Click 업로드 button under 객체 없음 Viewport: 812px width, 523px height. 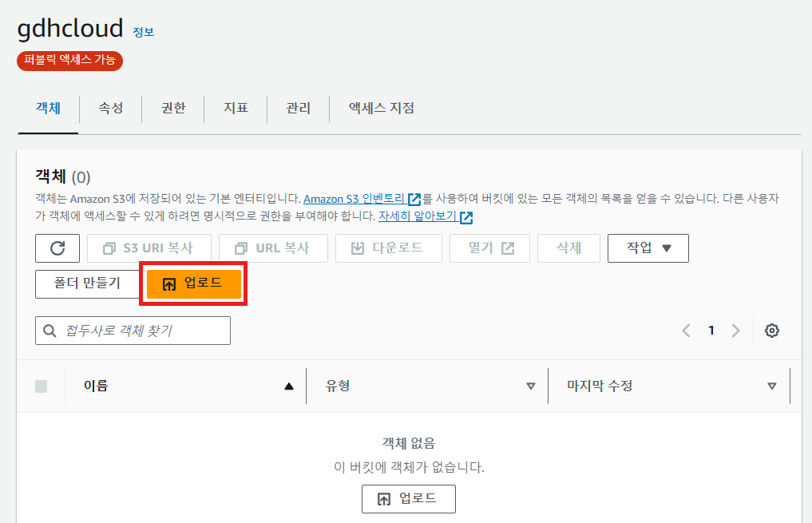pyautogui.click(x=409, y=499)
